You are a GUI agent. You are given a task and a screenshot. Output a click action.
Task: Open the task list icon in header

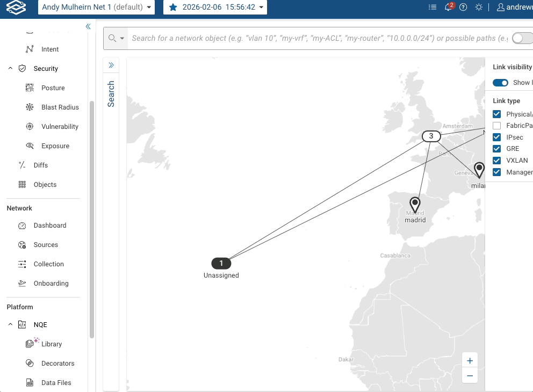[x=433, y=7]
